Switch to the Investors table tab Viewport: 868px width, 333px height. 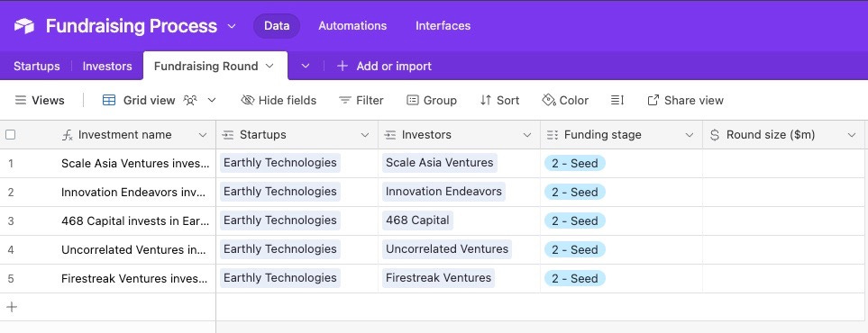point(107,67)
